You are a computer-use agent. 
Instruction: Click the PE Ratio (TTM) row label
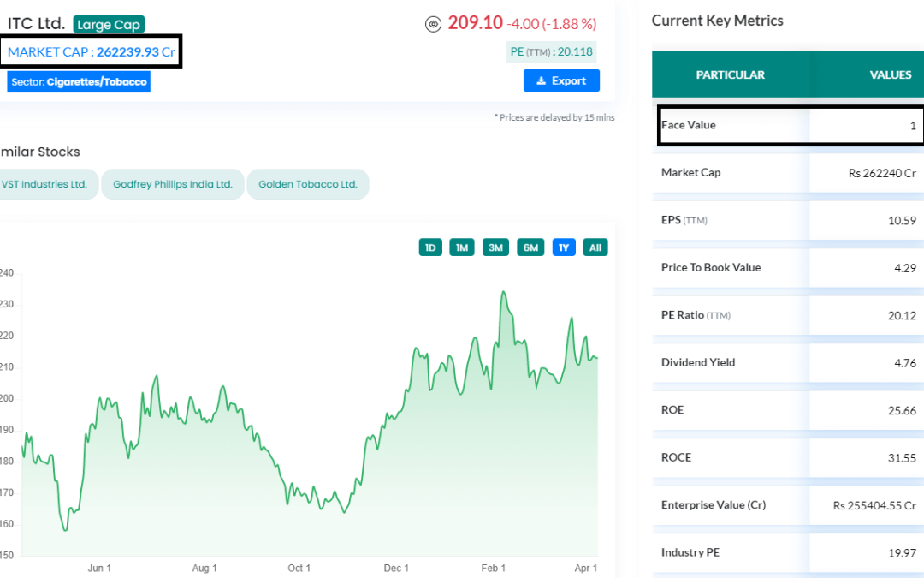click(x=696, y=315)
